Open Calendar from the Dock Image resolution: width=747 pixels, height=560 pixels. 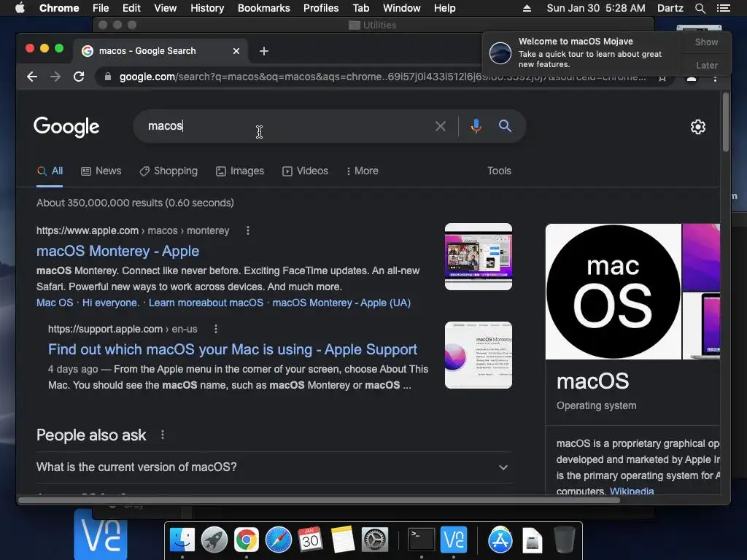310,540
